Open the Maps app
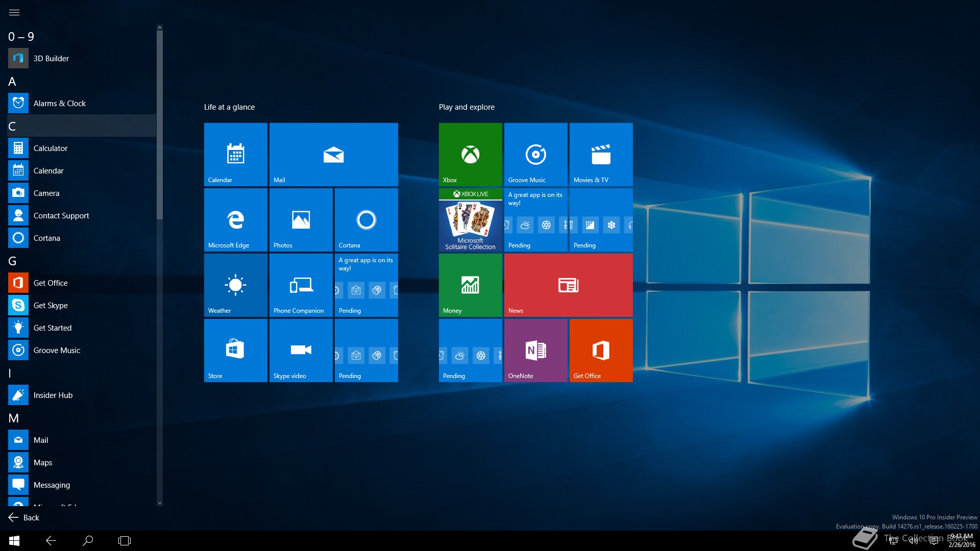Image resolution: width=980 pixels, height=551 pixels. click(82, 463)
